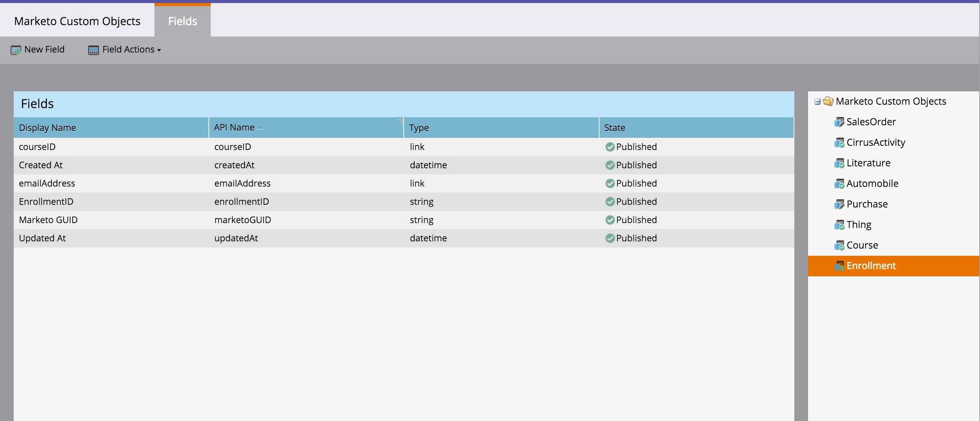Select the Enrollment tree item
This screenshot has height=421, width=980.
pos(871,266)
